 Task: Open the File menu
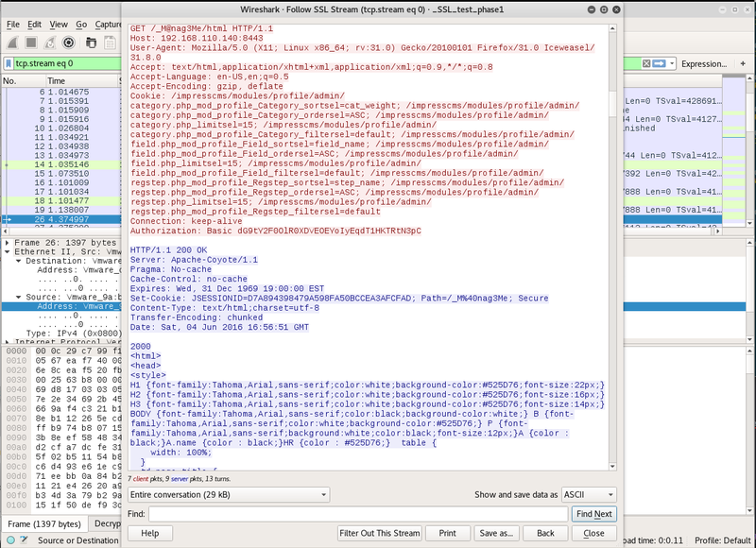(13, 24)
